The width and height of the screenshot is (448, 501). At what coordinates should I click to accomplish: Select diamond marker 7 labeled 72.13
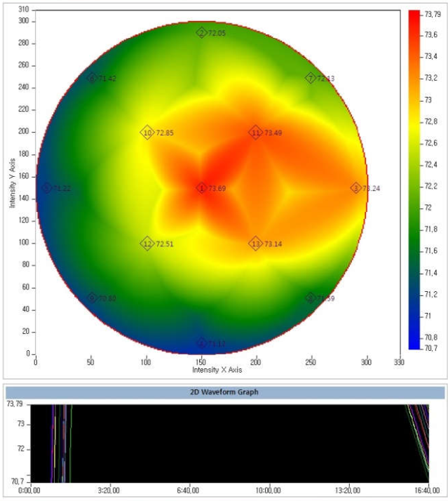[x=311, y=79]
